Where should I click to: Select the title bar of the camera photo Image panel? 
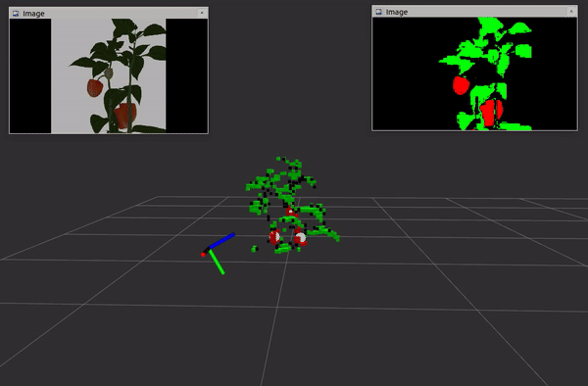pyautogui.click(x=109, y=13)
